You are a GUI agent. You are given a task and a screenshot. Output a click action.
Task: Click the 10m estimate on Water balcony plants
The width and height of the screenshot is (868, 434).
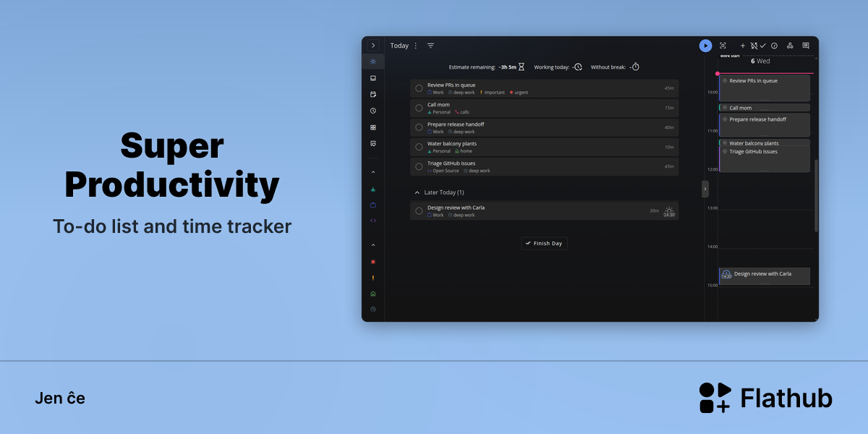tap(669, 147)
